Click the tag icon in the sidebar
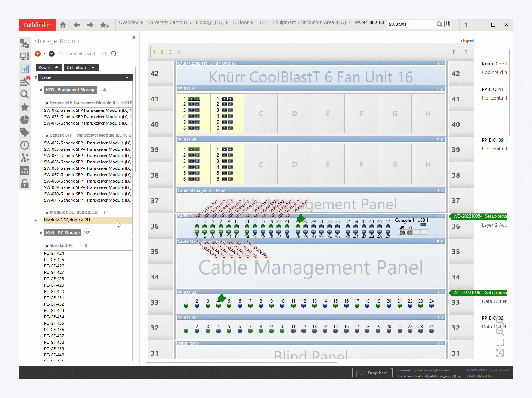 coord(25,132)
